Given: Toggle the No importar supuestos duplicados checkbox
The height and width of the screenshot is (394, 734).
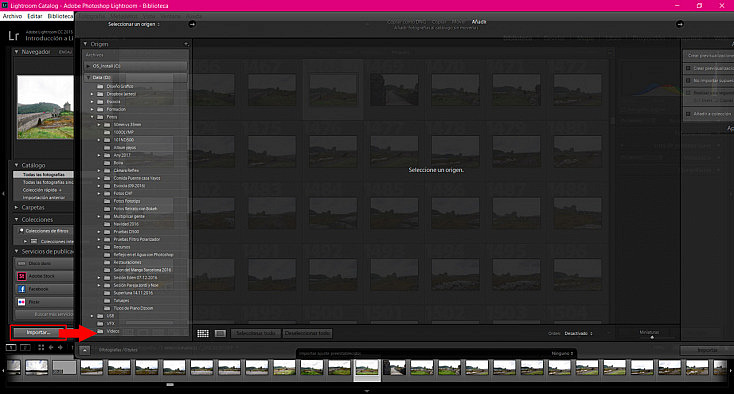Looking at the screenshot, I should [688, 80].
